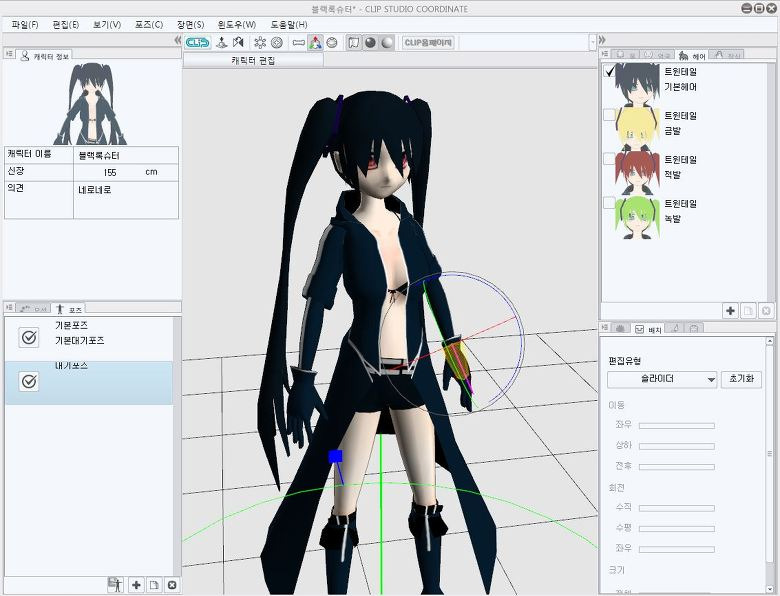Open the 편집(E) menu
The width and height of the screenshot is (780, 596).
tap(66, 24)
